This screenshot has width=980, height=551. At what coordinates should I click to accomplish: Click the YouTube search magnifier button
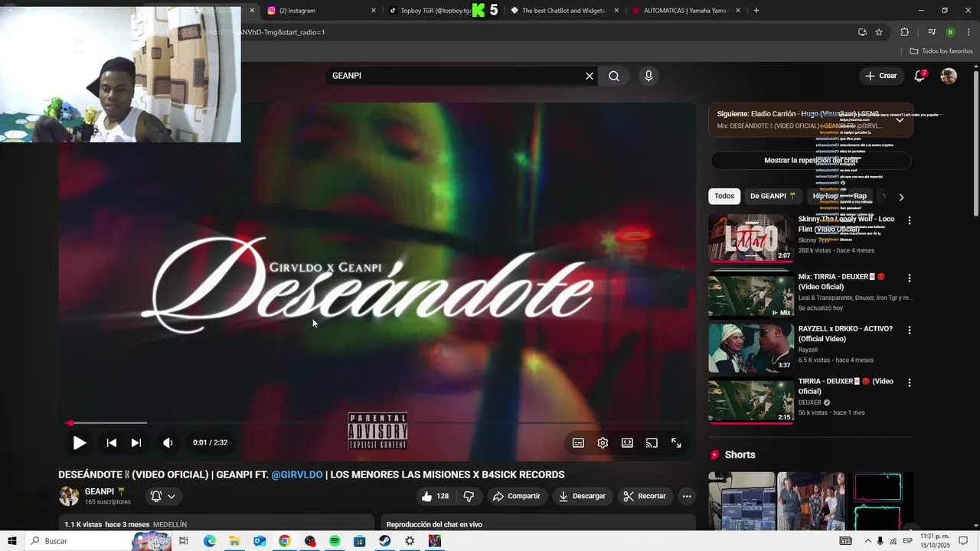pos(614,76)
